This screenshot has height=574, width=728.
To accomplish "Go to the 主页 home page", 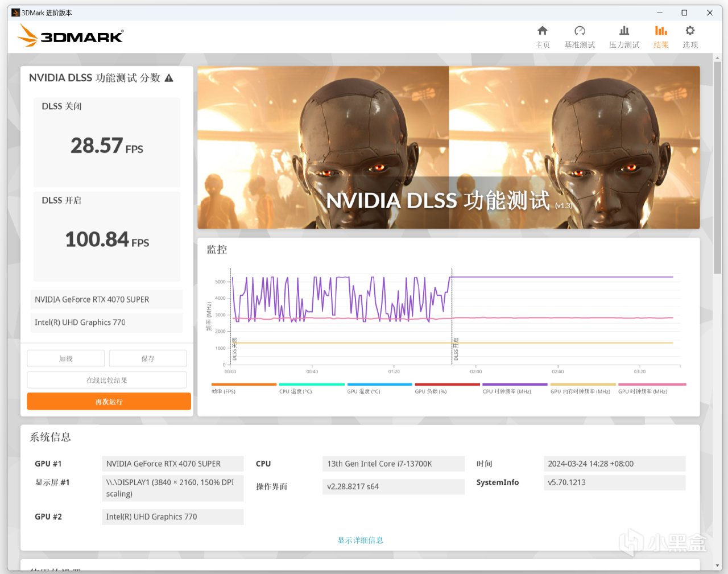I will point(543,37).
